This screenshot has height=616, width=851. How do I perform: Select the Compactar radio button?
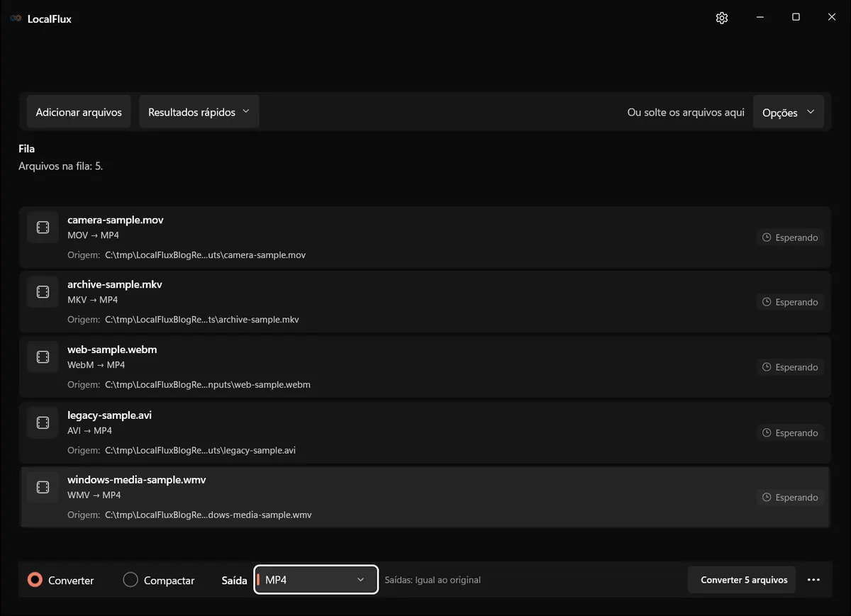pos(130,580)
